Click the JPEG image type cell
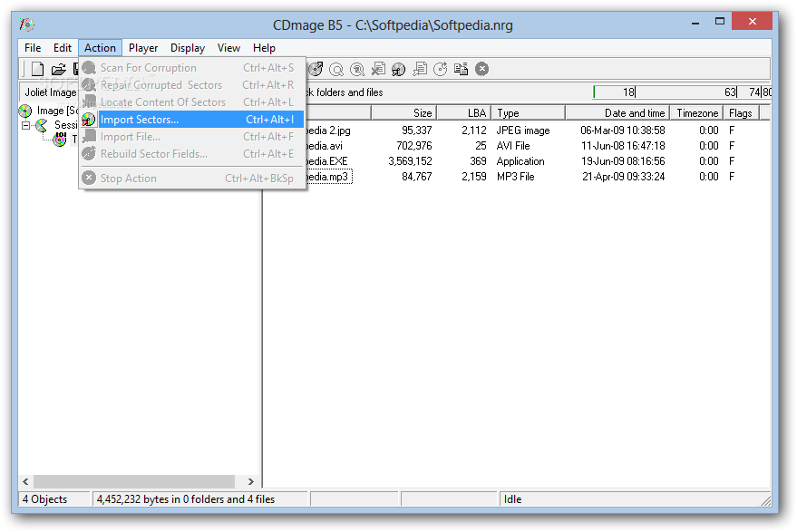This screenshot has height=532, width=797. tap(523, 131)
